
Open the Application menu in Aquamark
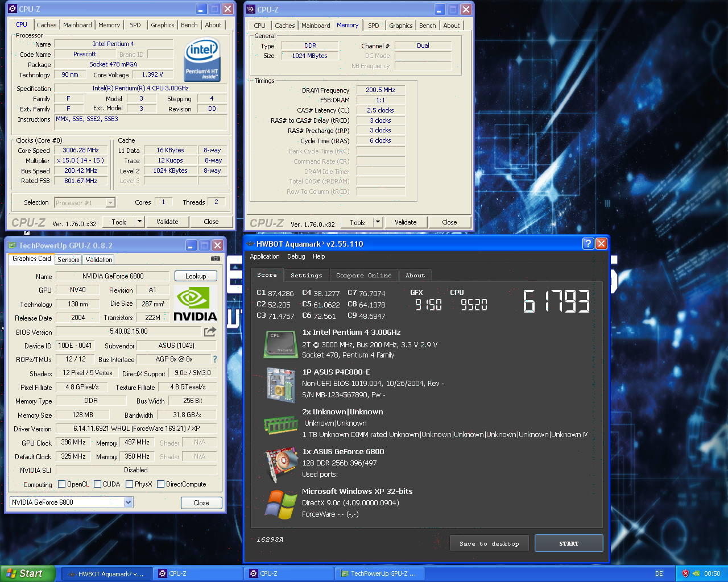pos(265,256)
